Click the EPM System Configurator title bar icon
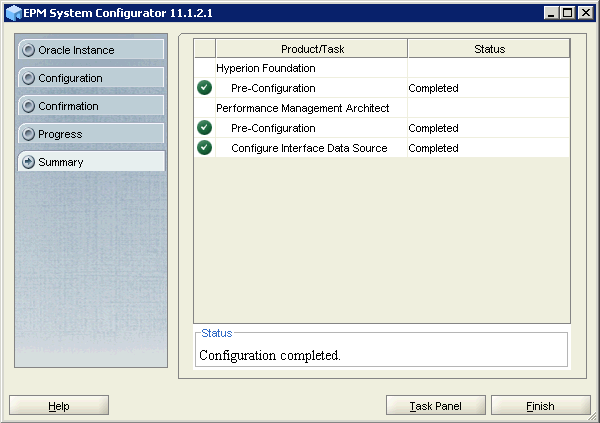The width and height of the screenshot is (600, 423). 13,12
